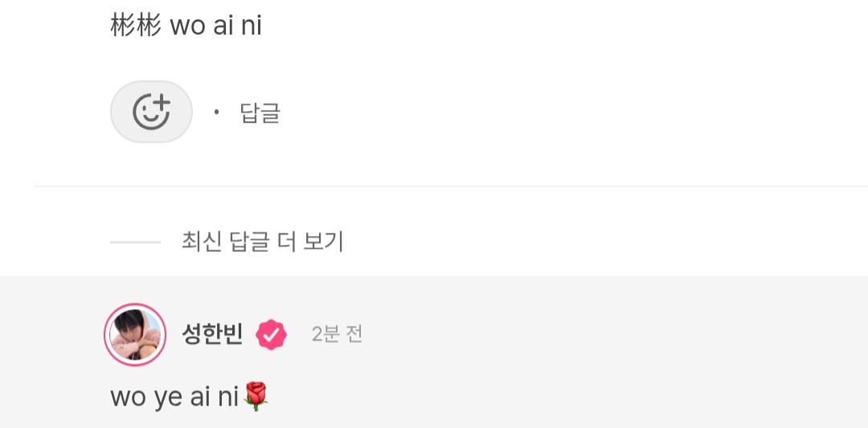
Task: Open the emoji reaction picker button
Action: [151, 112]
